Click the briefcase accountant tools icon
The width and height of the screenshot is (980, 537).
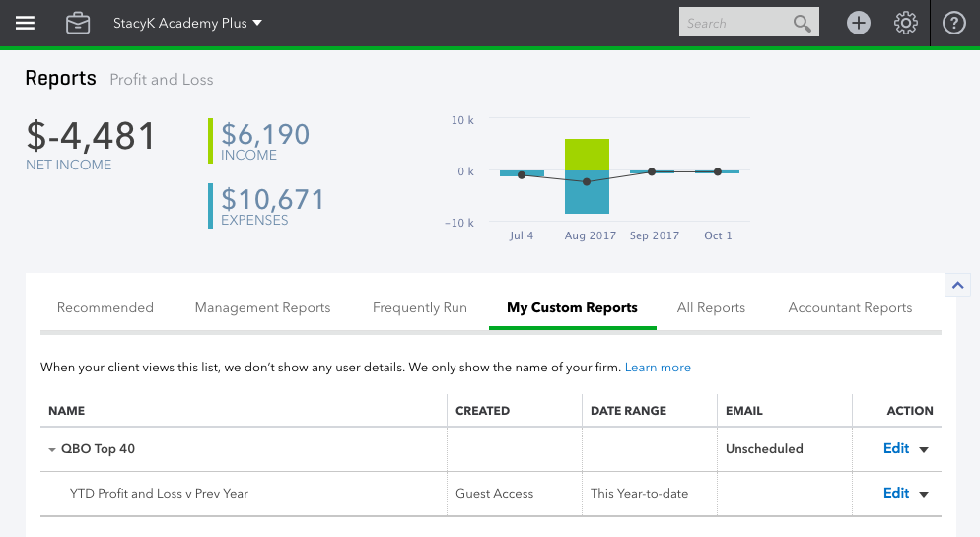[78, 23]
